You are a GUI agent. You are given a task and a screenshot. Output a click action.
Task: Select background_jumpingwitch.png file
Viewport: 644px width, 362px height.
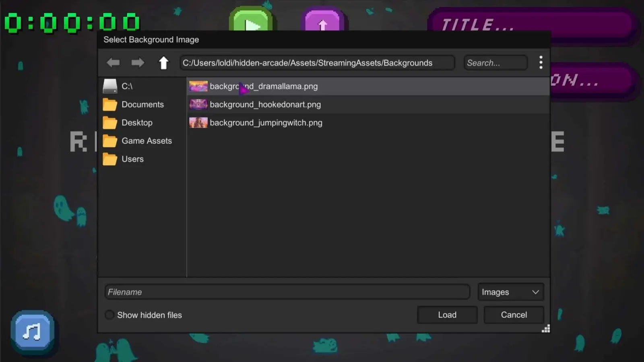coord(368,123)
